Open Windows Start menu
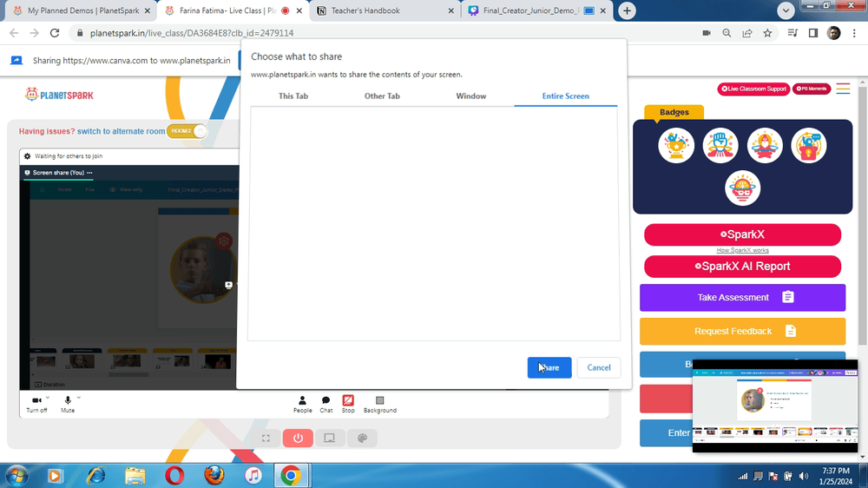Viewport: 868px width, 488px height. click(17, 476)
